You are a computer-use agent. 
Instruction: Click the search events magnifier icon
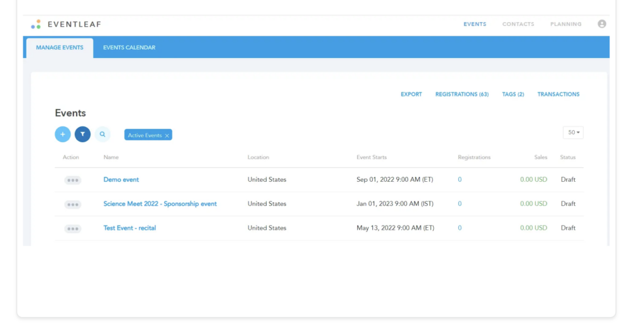click(103, 134)
